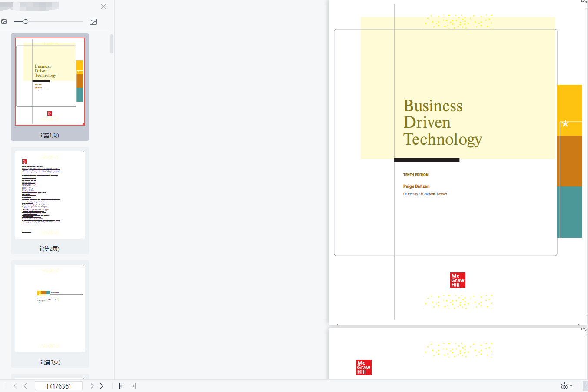
Task: Click the large-image icon to enlarge thumbnails
Action: tap(93, 21)
